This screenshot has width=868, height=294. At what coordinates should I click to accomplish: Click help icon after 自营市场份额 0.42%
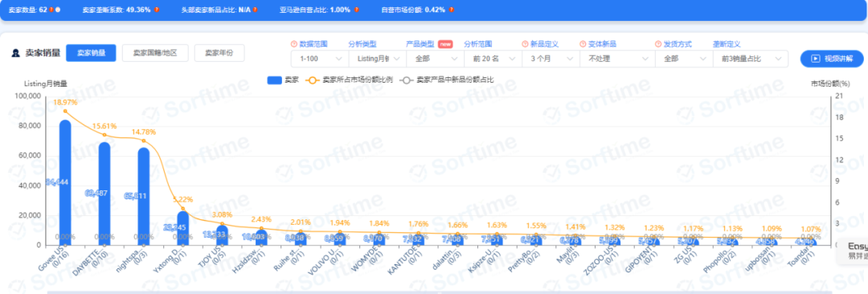pos(452,10)
